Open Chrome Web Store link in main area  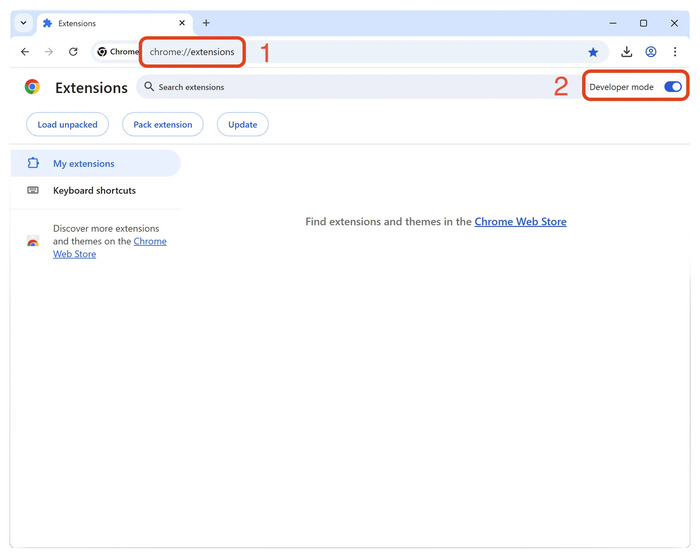point(521,222)
